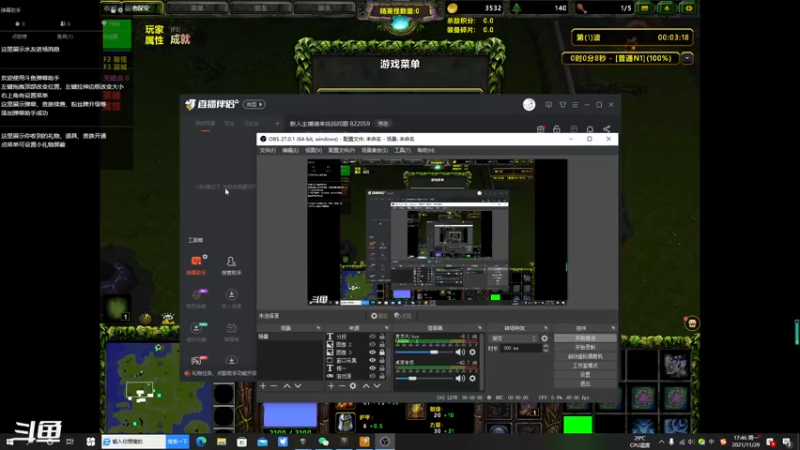This screenshot has width=800, height=450.
Task: Pop out the 控件 dock via its header icon
Action: [x=613, y=328]
